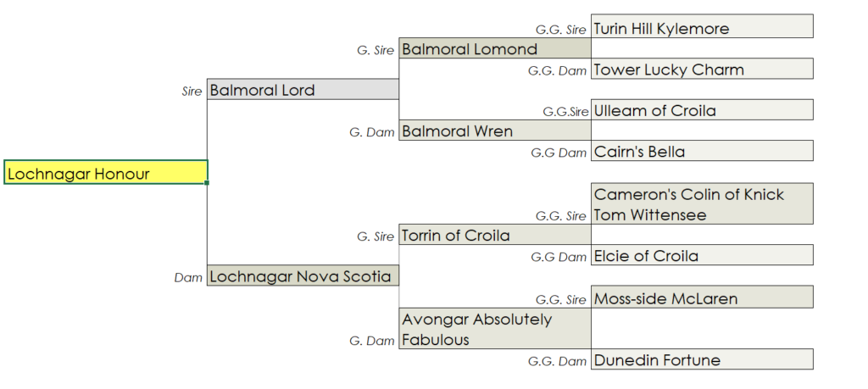Viewport: 868px width, 389px height.
Task: Select the Avongar Absolutely Fabulous cell
Action: pyautogui.click(x=494, y=329)
